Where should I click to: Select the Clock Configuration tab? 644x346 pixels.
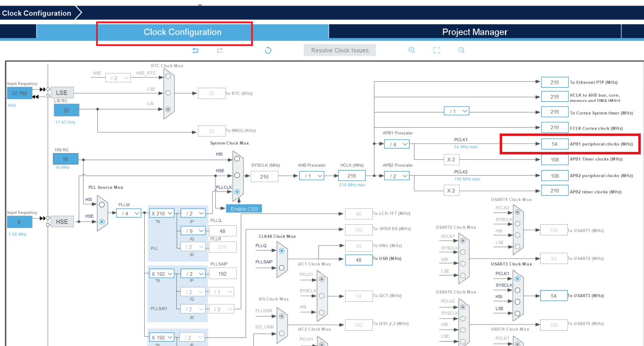[182, 32]
